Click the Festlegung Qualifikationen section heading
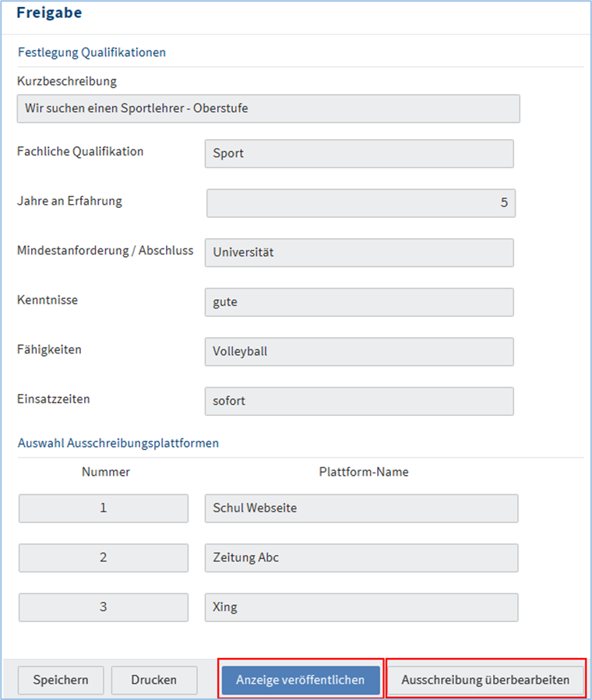 91,53
